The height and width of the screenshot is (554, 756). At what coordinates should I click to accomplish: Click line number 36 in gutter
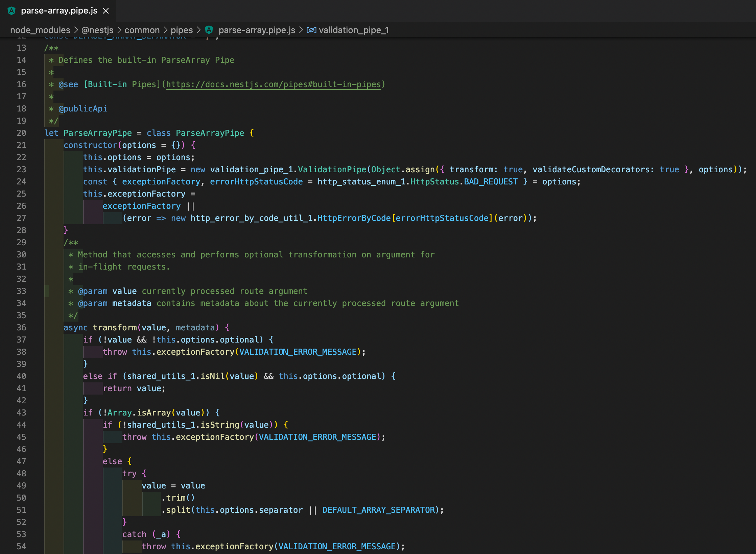tap(21, 328)
